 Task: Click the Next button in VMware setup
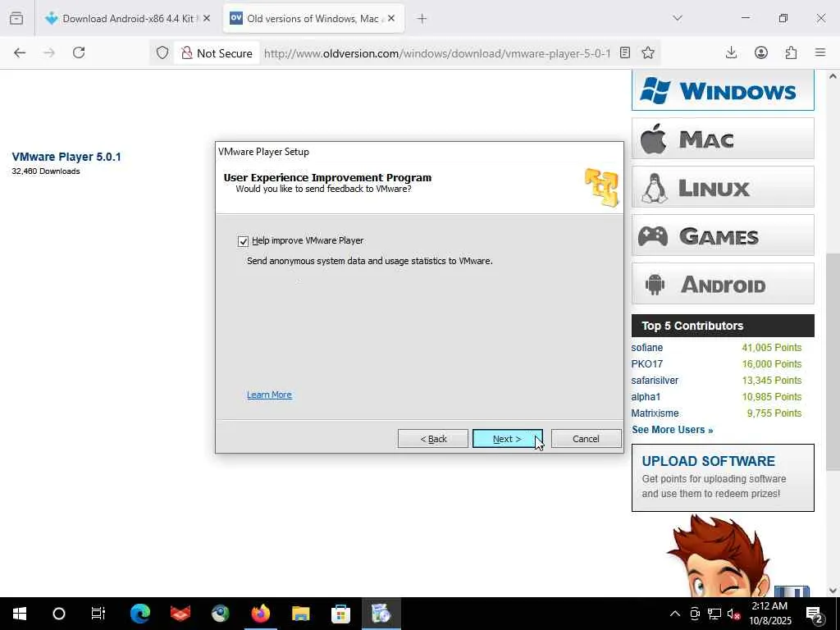[x=507, y=439]
